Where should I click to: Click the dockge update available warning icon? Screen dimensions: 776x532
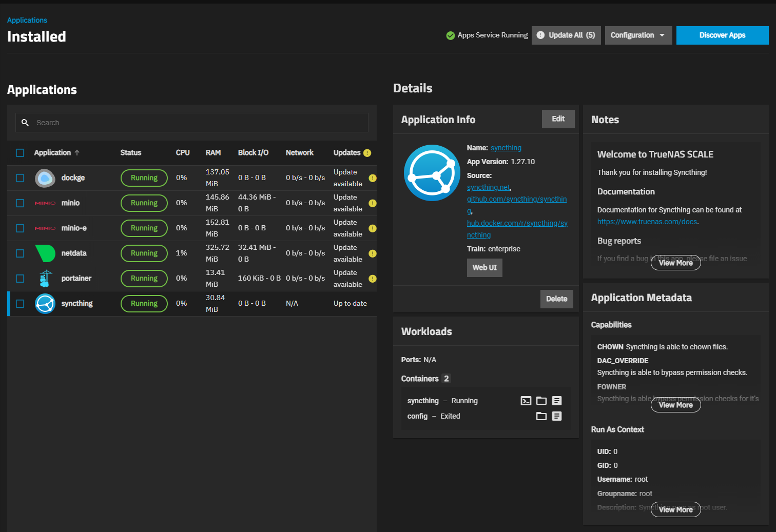tap(373, 178)
